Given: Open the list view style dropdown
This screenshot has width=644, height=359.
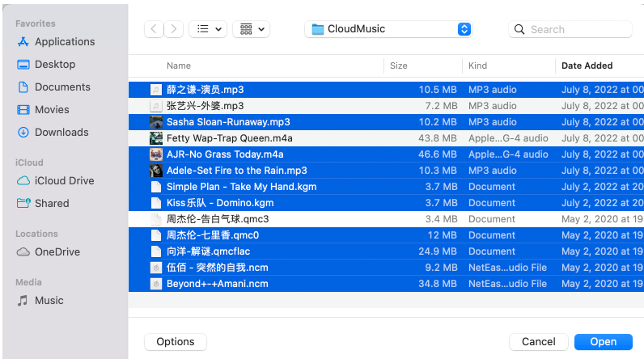Looking at the screenshot, I should point(208,29).
